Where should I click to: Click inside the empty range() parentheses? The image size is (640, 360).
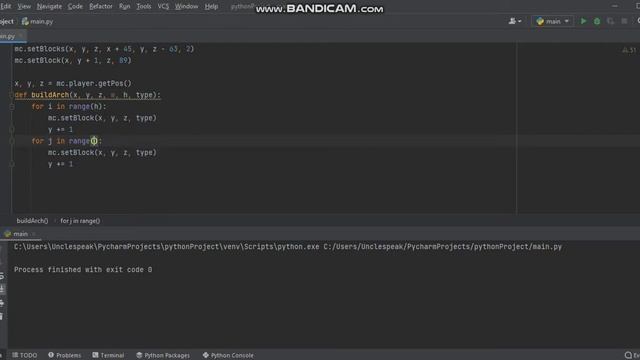point(94,141)
